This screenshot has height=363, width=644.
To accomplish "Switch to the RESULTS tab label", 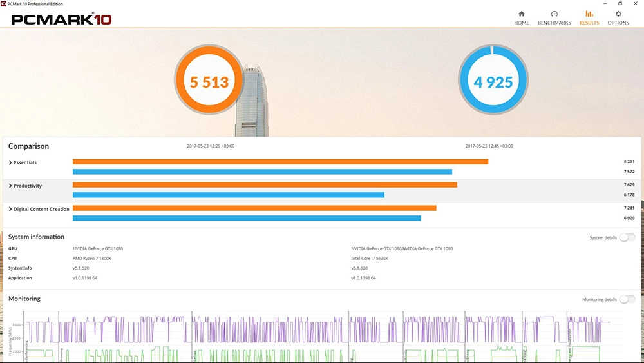I will point(589,23).
